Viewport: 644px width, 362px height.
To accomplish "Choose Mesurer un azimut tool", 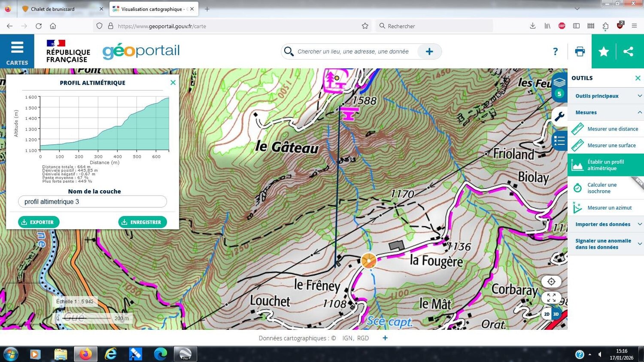I will pyautogui.click(x=606, y=208).
